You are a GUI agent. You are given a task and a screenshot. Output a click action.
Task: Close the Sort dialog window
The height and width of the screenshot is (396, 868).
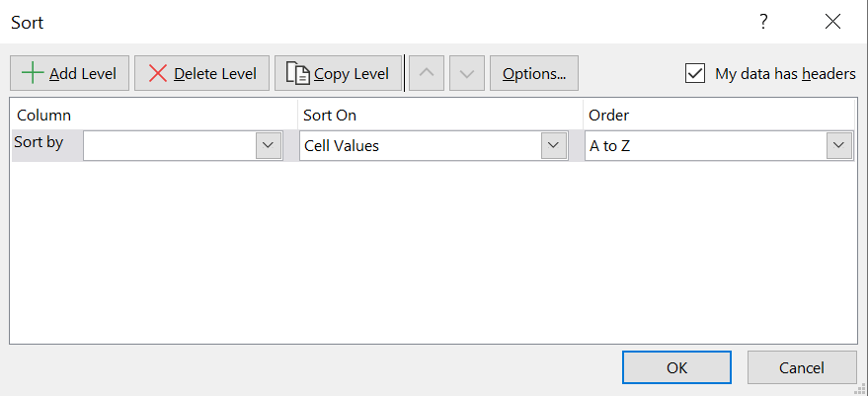831,22
